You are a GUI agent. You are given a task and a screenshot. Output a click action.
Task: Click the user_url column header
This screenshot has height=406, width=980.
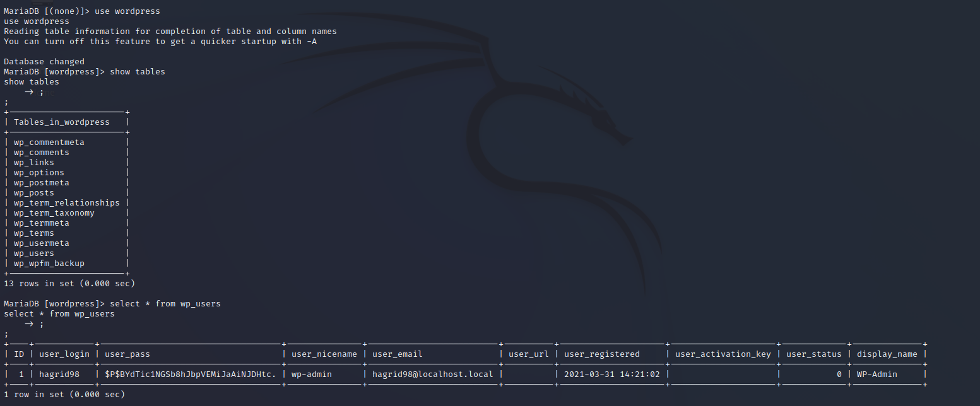coord(529,354)
